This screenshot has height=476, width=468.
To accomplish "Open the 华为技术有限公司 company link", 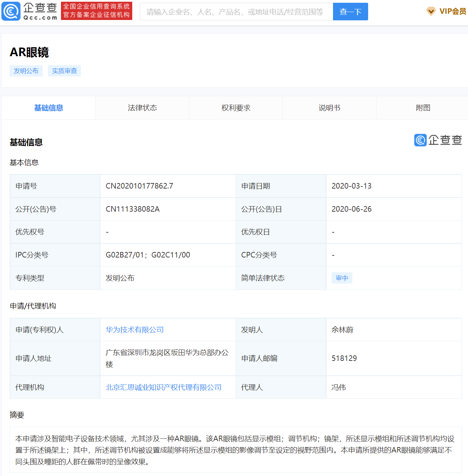I will click(x=135, y=330).
